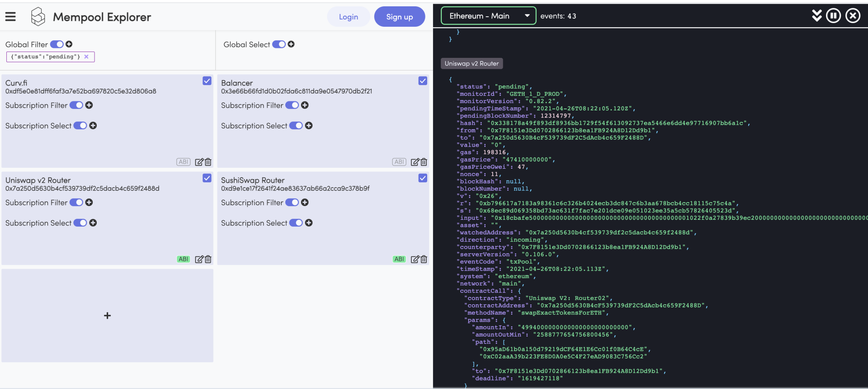
Task: Add a new subscription card
Action: 108,316
